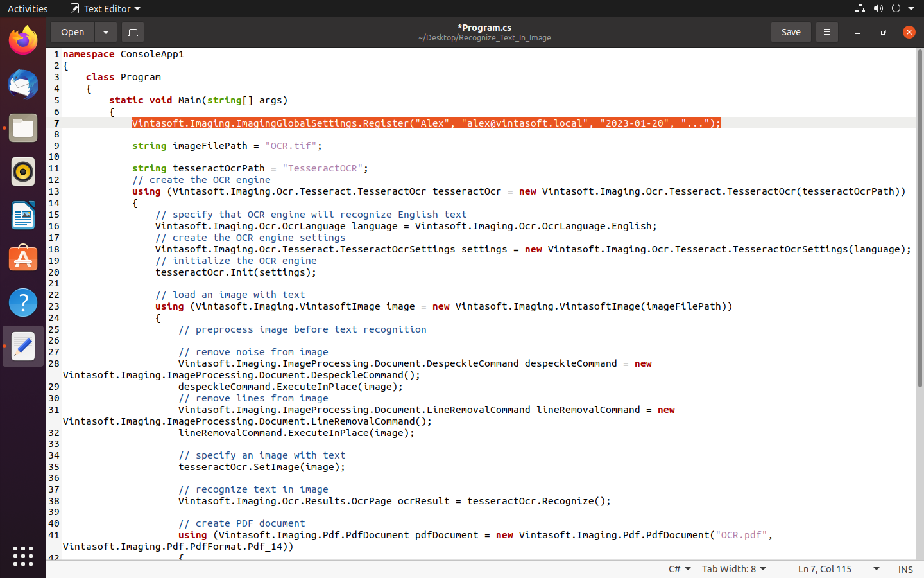Open Ubuntu Software store from dock
This screenshot has height=578, width=924.
pyautogui.click(x=23, y=259)
